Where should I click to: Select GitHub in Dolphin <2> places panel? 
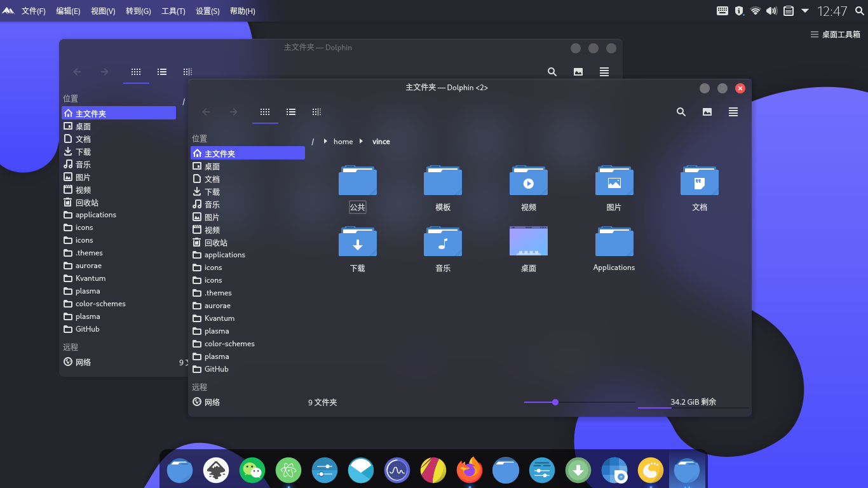pyautogui.click(x=248, y=369)
